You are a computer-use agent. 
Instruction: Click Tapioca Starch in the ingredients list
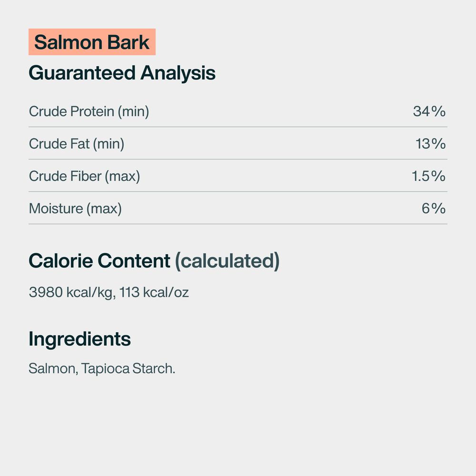pos(128,368)
